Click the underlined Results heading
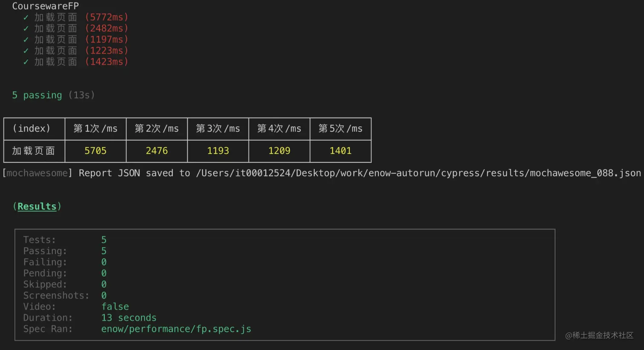This screenshot has height=350, width=644. (37, 206)
